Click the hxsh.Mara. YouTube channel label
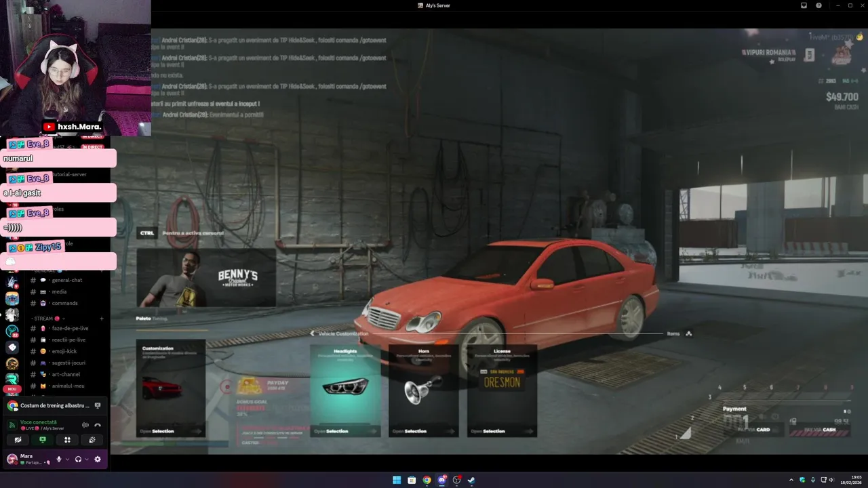Viewport: 868px width, 488px height. 73,127
